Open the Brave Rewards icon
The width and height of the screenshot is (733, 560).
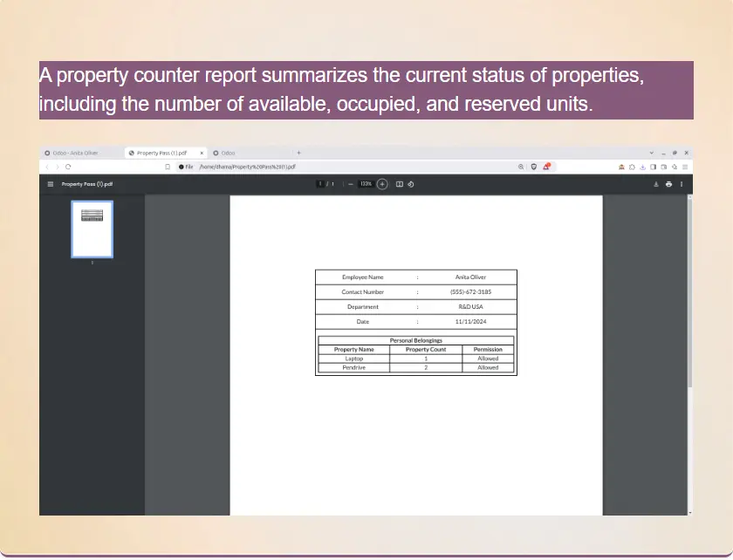[546, 167]
